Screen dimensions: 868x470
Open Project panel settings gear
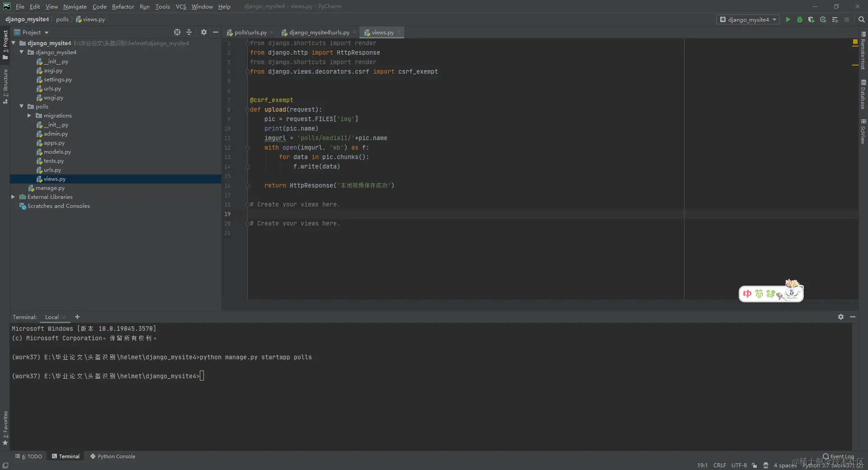click(204, 32)
